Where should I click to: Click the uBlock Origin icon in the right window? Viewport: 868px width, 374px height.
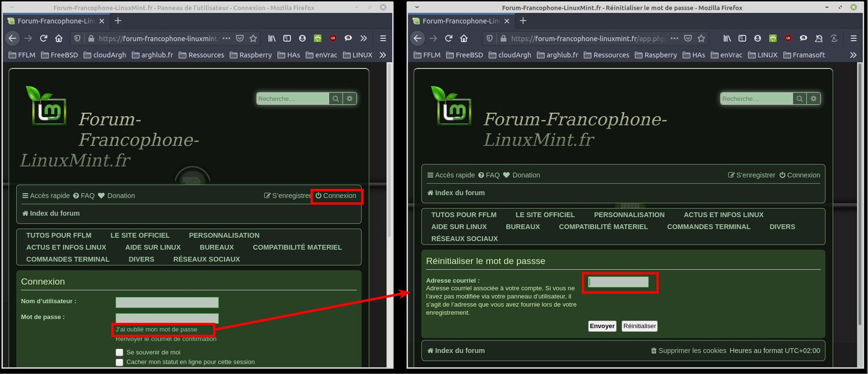[788, 38]
